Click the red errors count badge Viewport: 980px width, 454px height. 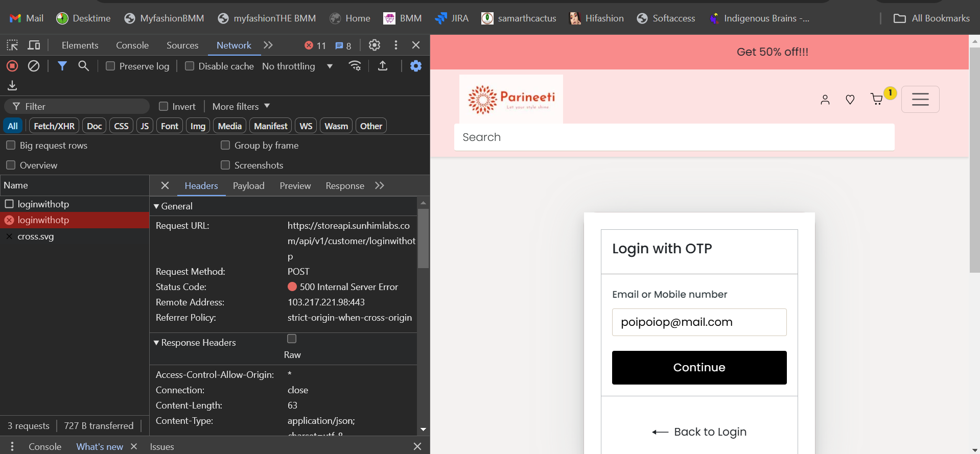click(x=315, y=45)
